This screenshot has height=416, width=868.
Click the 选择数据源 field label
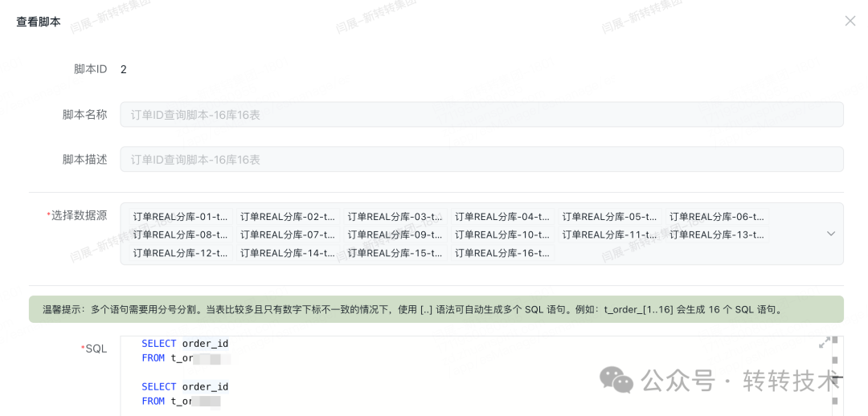click(77, 216)
